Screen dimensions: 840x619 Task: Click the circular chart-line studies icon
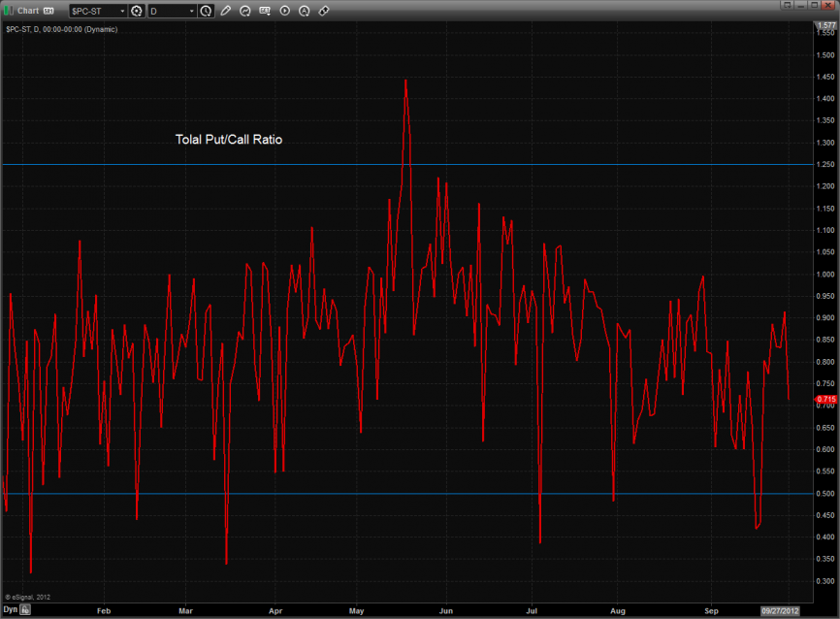(245, 11)
